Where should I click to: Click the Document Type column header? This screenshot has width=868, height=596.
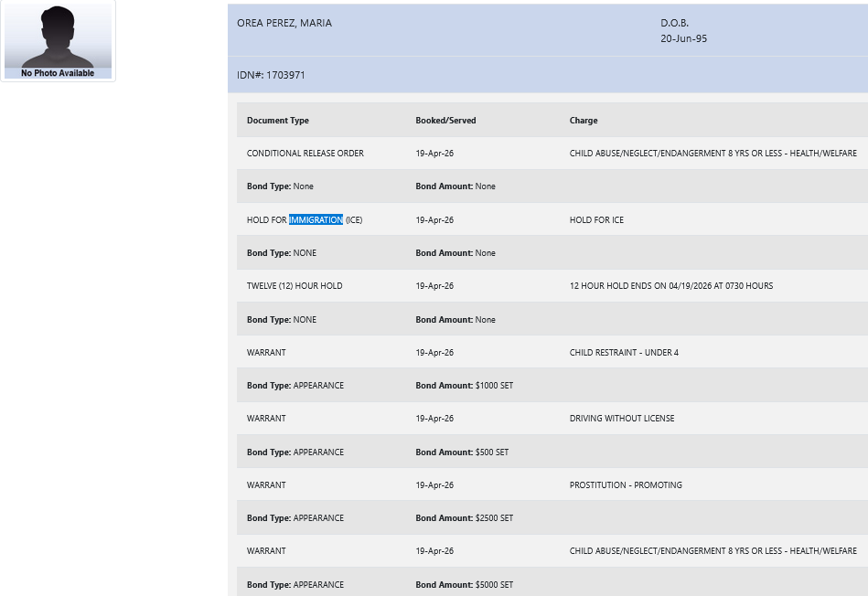[x=277, y=121]
